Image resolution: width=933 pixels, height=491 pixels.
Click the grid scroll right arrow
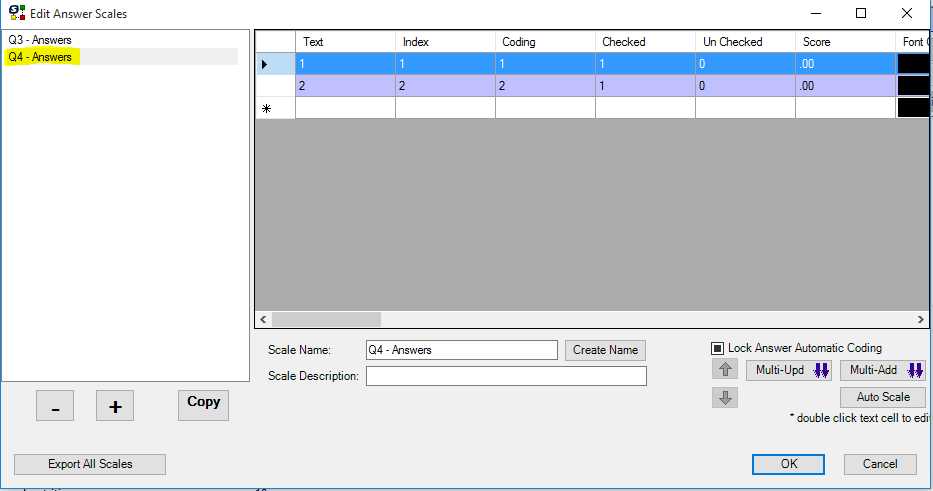pyautogui.click(x=921, y=320)
